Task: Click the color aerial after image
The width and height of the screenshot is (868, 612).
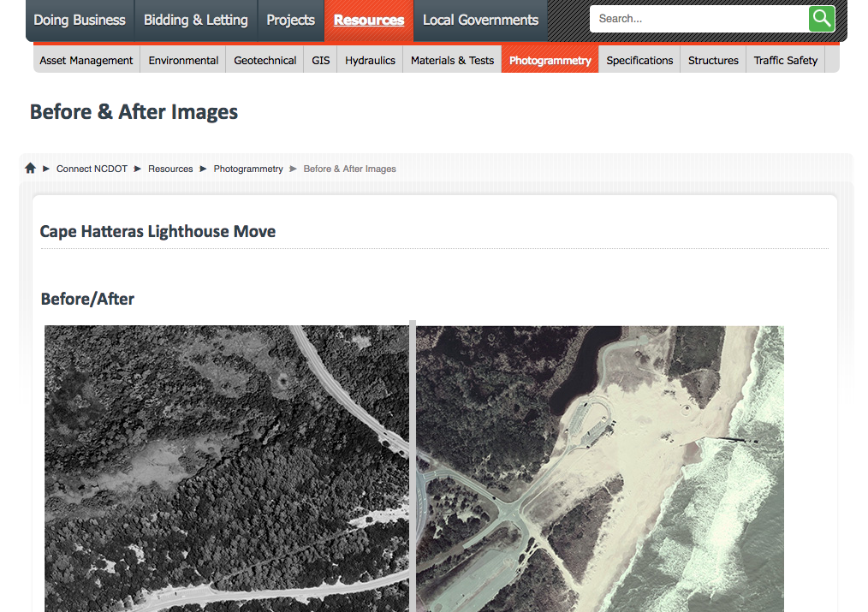Action: [599, 466]
